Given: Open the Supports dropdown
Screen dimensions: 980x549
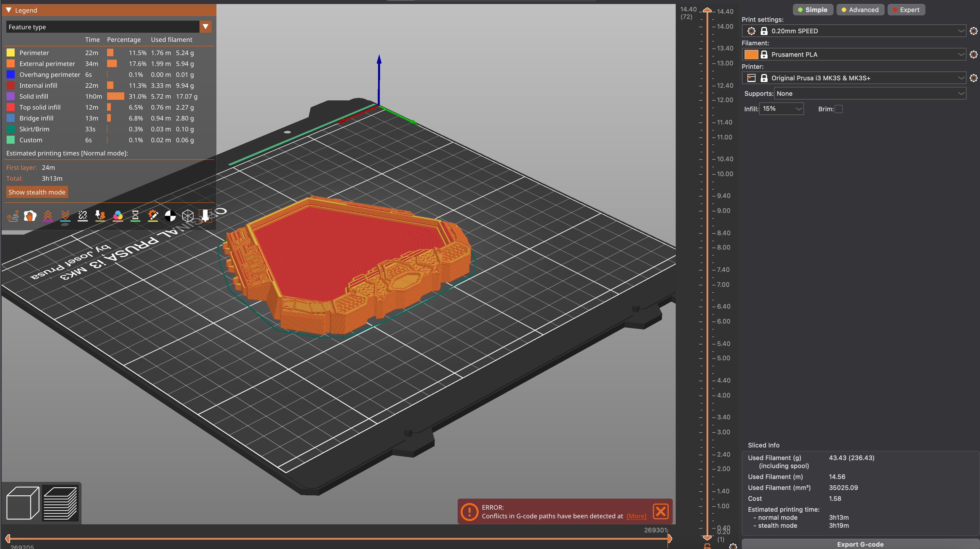Looking at the screenshot, I should coord(870,94).
